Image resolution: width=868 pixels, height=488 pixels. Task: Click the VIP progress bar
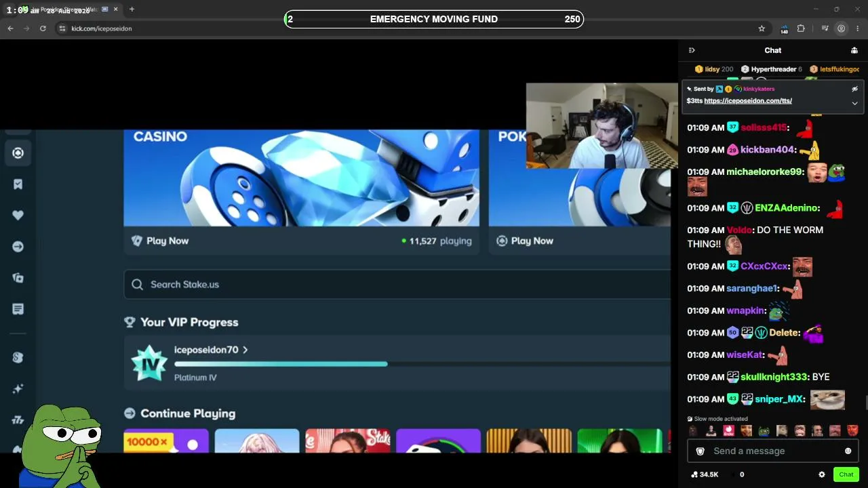click(x=422, y=364)
